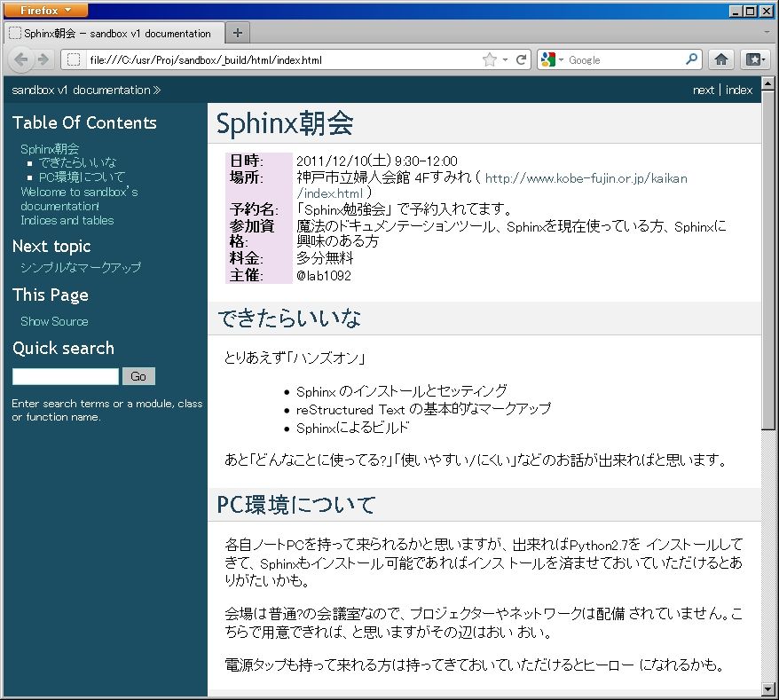Click the next page link
The width and height of the screenshot is (779, 700).
pos(703,90)
